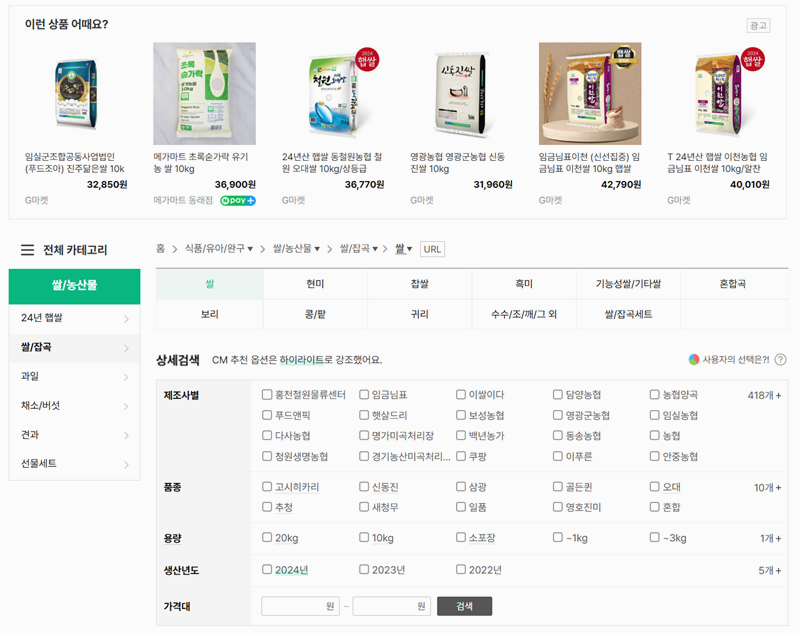The height and width of the screenshot is (633, 800).
Task: Go to 홈 in breadcrumb
Action: [160, 248]
